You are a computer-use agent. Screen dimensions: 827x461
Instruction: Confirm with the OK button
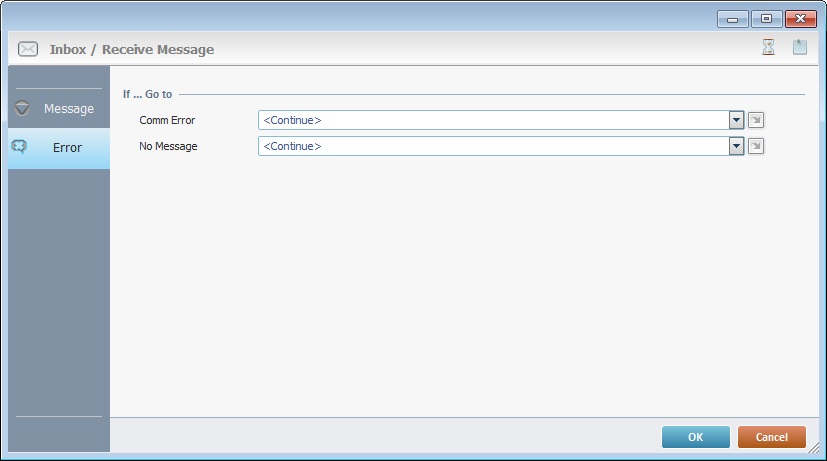pyautogui.click(x=696, y=437)
